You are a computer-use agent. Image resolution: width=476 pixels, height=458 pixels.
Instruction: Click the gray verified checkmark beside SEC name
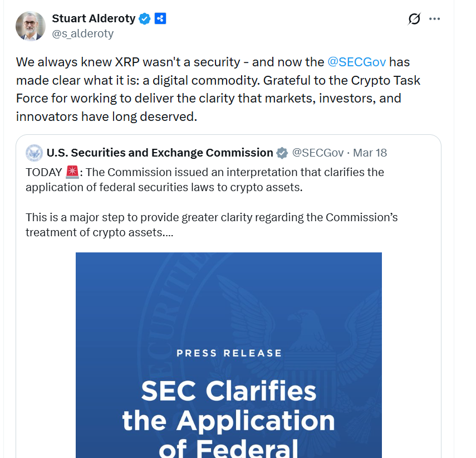tap(282, 152)
